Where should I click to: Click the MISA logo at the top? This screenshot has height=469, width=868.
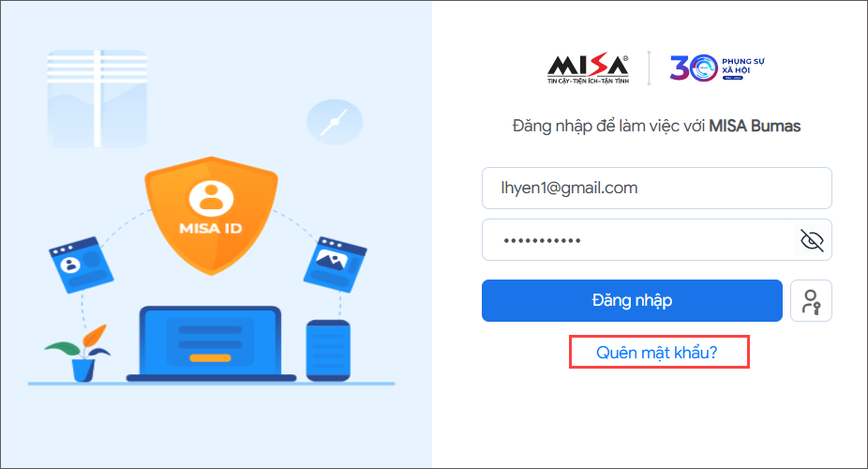point(588,68)
